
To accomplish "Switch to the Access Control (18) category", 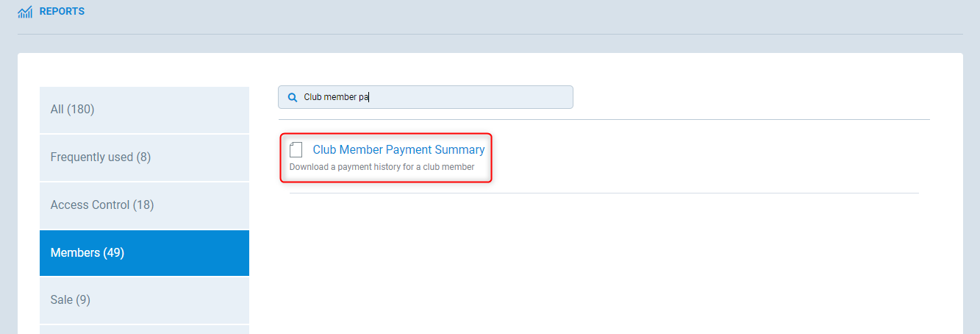I will click(x=144, y=205).
